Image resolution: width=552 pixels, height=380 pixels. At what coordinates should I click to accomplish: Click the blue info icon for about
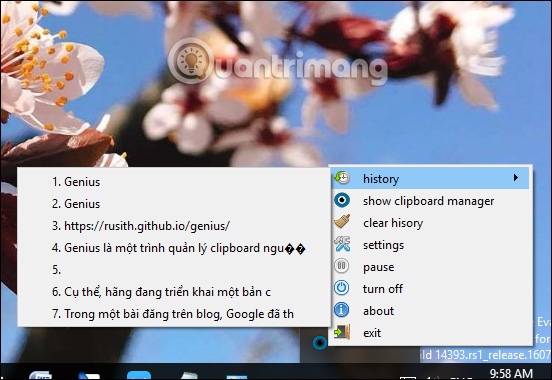[342, 310]
